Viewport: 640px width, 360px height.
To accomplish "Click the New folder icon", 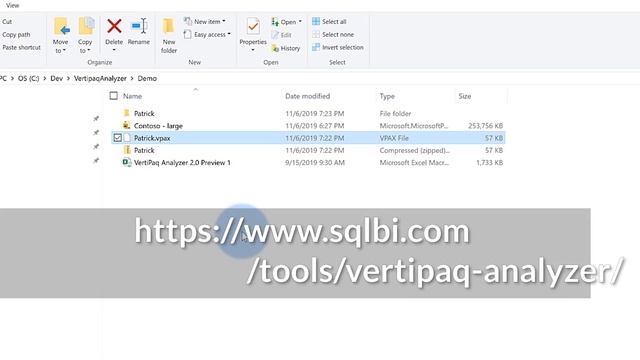I will 168,27.
